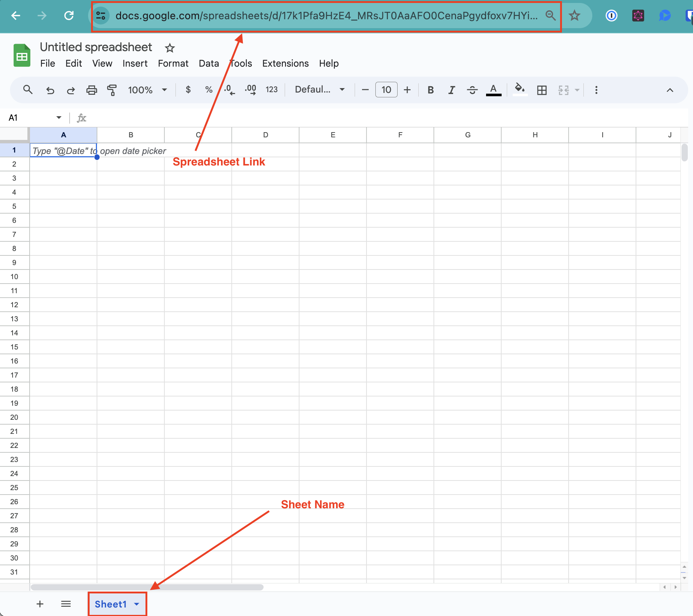Search the menus with magnifier icon
This screenshot has width=693, height=616.
pyautogui.click(x=28, y=90)
